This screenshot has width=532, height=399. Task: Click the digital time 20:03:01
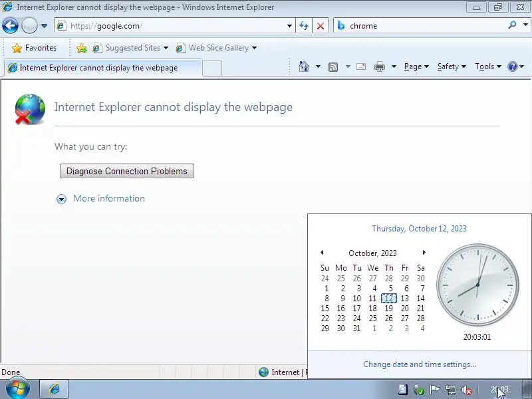click(x=477, y=337)
